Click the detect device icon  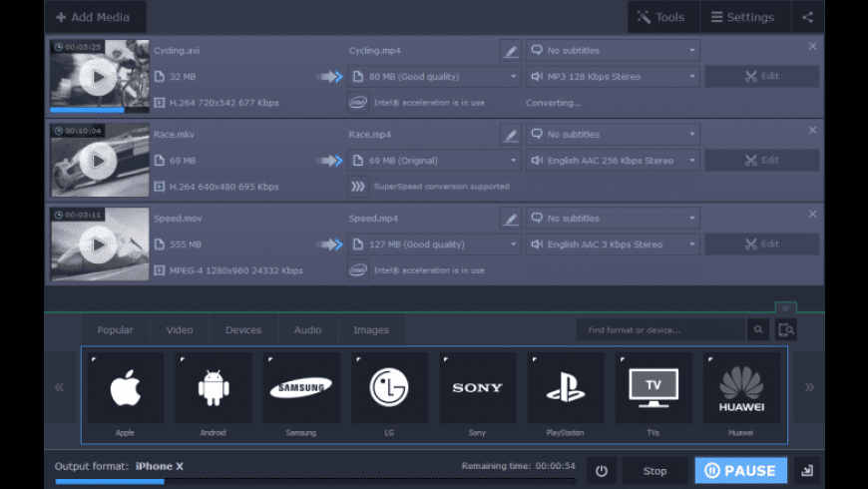point(786,330)
